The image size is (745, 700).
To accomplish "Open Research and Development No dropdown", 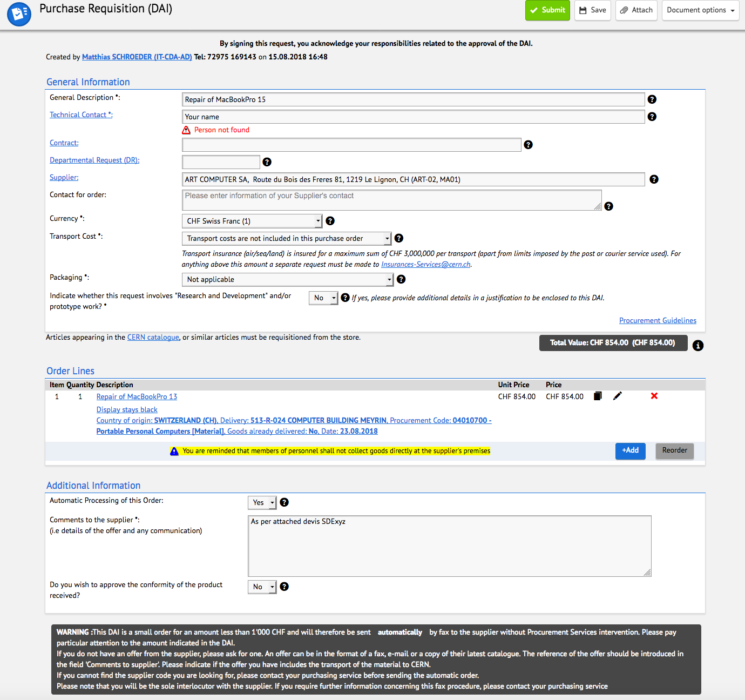I will (323, 298).
